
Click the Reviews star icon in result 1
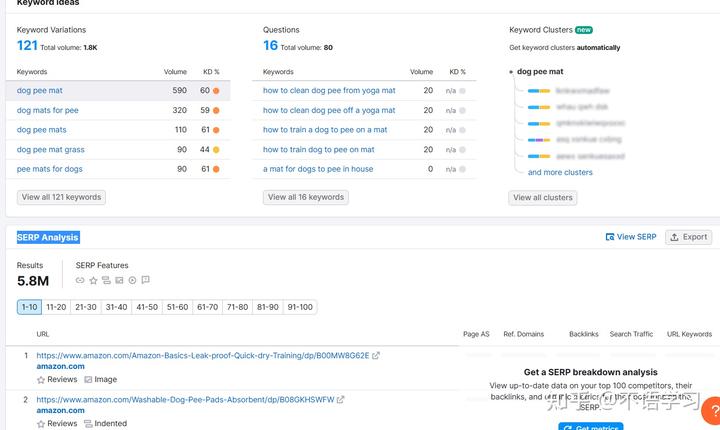(41, 379)
